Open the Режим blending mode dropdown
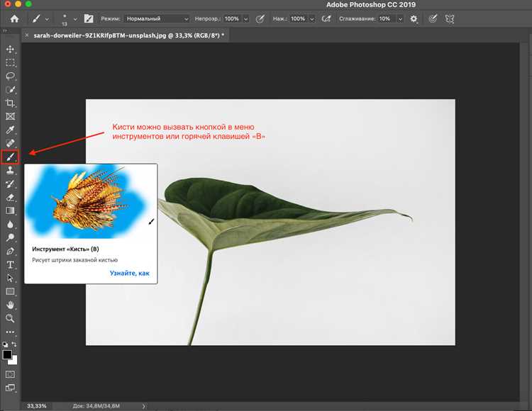This screenshot has width=532, height=411. (157, 19)
